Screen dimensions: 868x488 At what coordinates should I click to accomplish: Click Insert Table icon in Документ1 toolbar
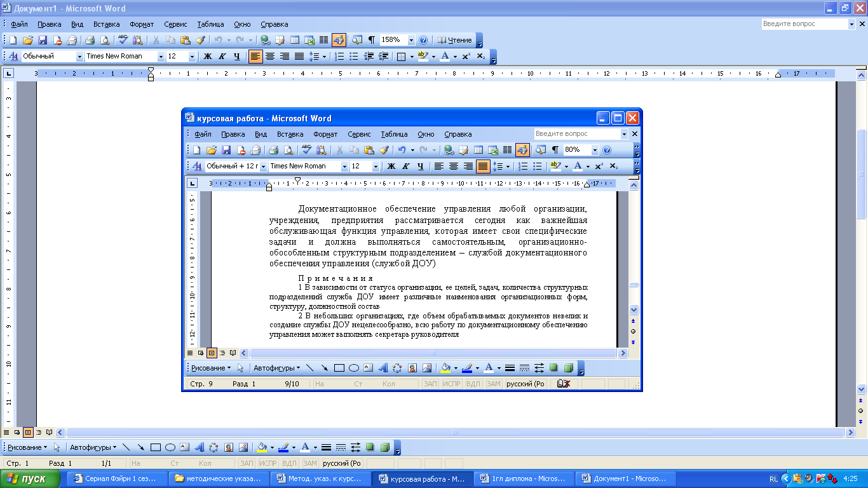pos(295,40)
